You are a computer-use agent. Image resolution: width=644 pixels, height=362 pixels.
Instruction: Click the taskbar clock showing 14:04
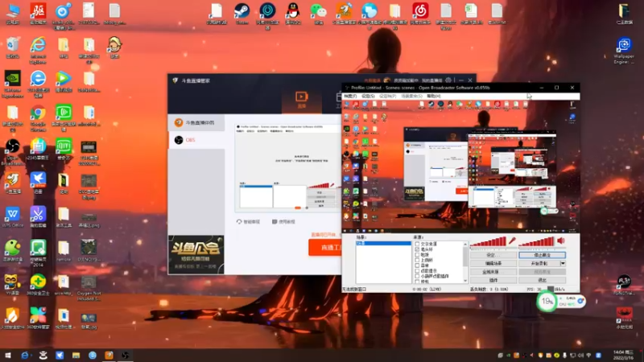point(623,355)
